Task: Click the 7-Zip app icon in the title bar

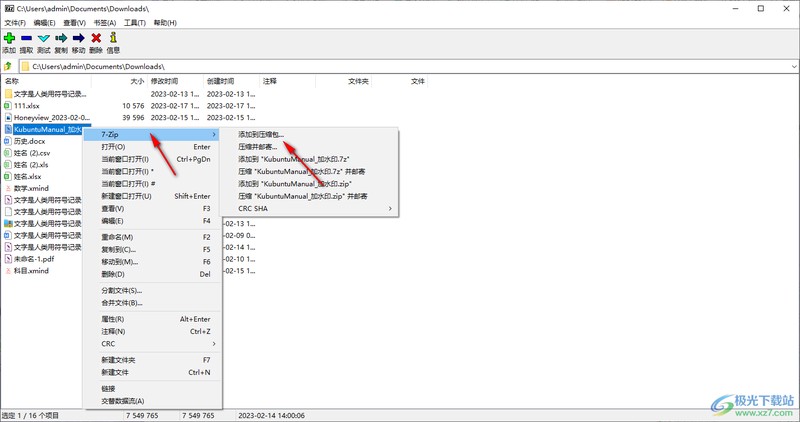Action: pos(9,9)
